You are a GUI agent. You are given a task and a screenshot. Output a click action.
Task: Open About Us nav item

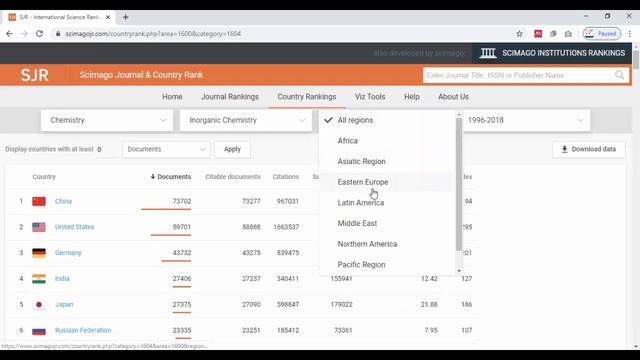click(x=453, y=97)
